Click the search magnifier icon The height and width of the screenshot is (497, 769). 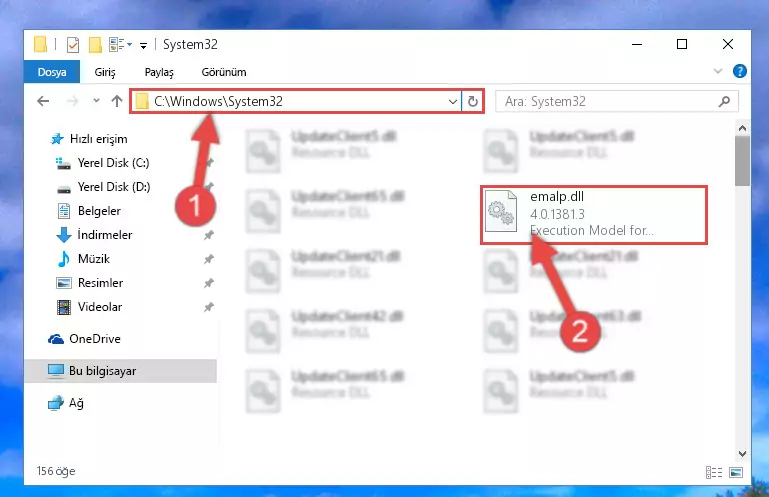click(724, 102)
